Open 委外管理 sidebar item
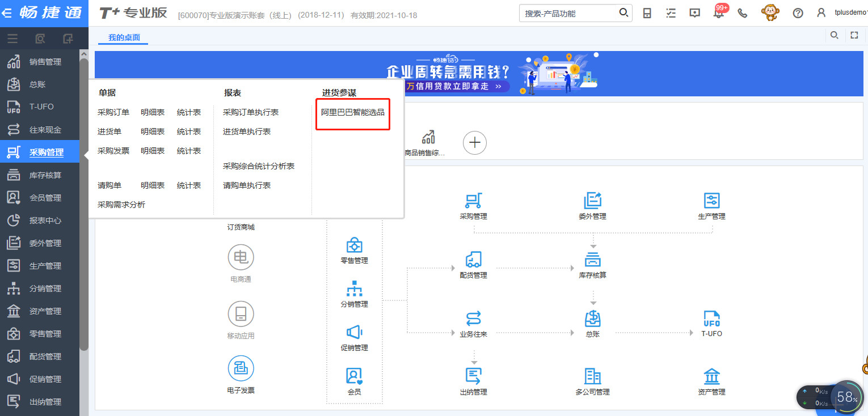This screenshot has width=868, height=416. pyautogui.click(x=40, y=243)
